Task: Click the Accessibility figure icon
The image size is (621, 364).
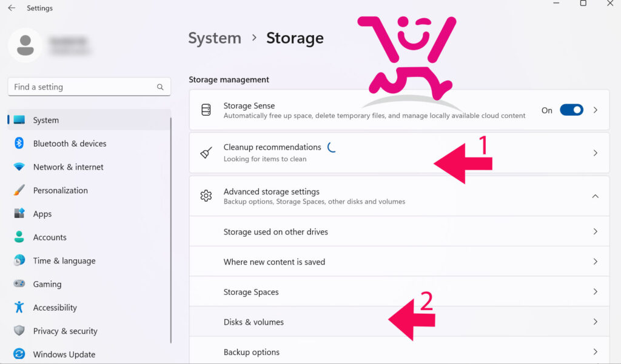Action: pyautogui.click(x=19, y=307)
